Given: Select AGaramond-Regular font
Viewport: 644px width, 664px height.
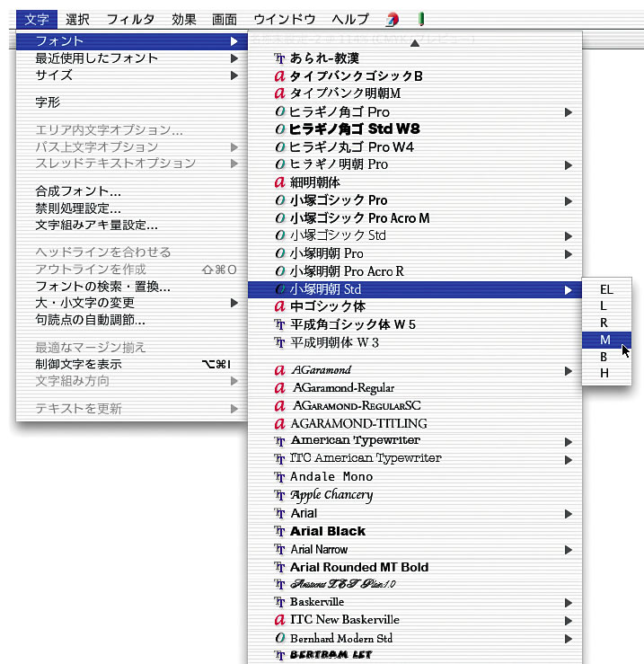Looking at the screenshot, I should coord(415,388).
